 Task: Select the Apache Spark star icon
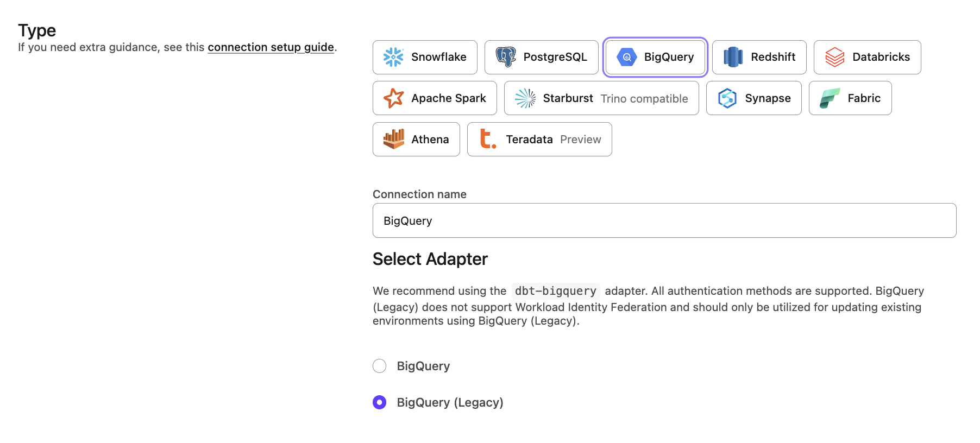(393, 98)
